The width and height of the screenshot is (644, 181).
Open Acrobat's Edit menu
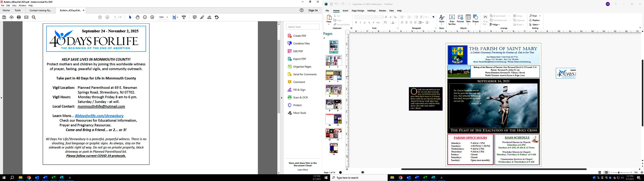8,6
